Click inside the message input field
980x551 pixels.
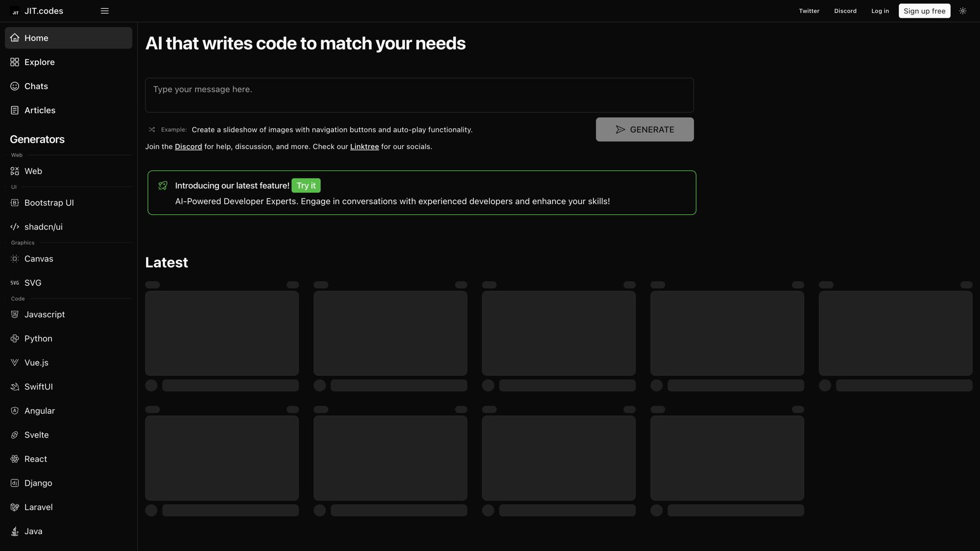[419, 95]
